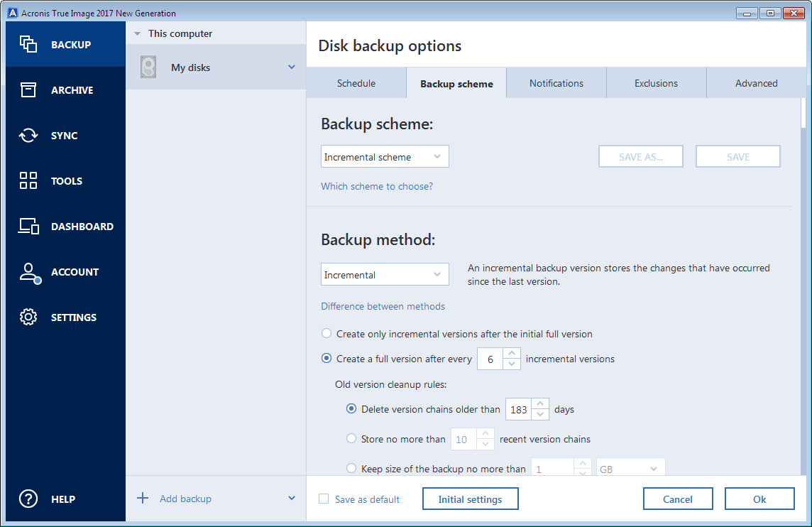Screen dimensions: 812x527
Task: Open the Incremental scheme dropdown
Action: pos(384,156)
